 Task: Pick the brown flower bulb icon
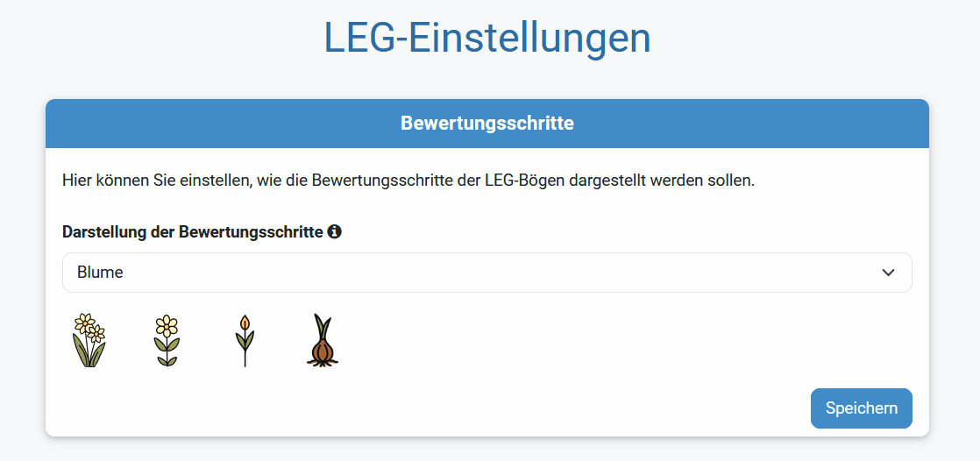[323, 340]
